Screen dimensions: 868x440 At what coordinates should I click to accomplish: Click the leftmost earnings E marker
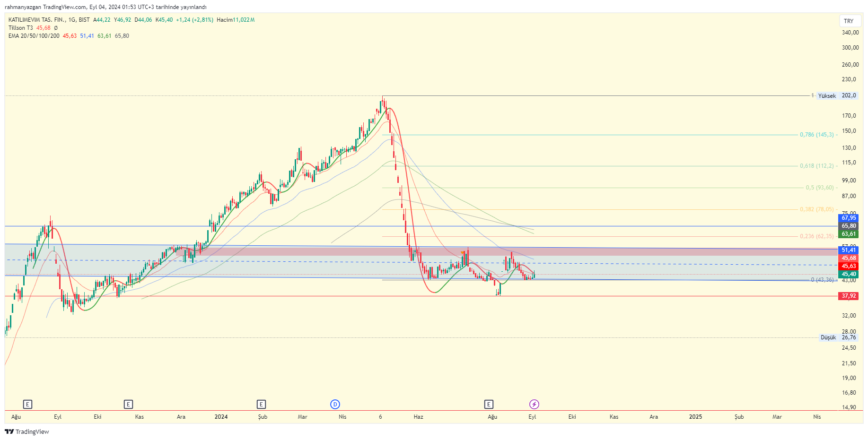(x=28, y=404)
